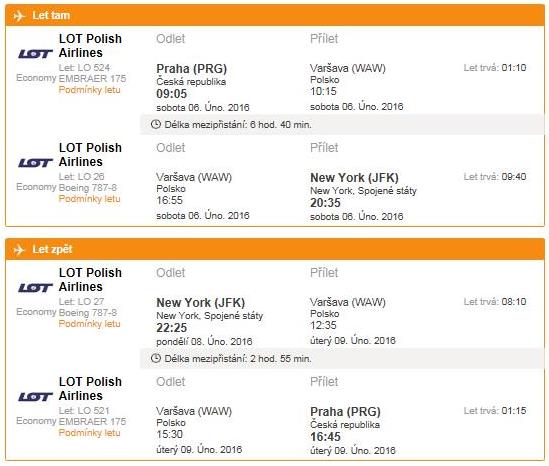The width and height of the screenshot is (549, 466).
Task: Open Podmínky letu for flight LO 26
Action: 90,199
